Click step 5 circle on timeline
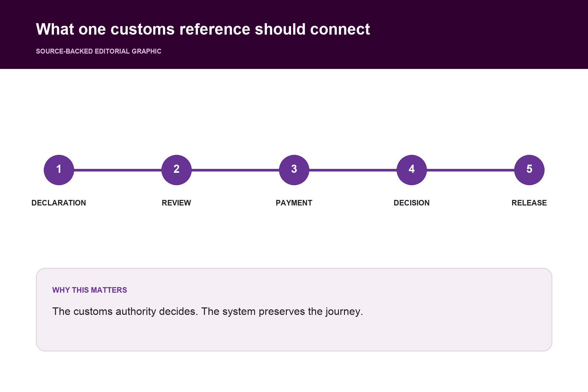Viewport: 588px width, 392px height. click(529, 170)
